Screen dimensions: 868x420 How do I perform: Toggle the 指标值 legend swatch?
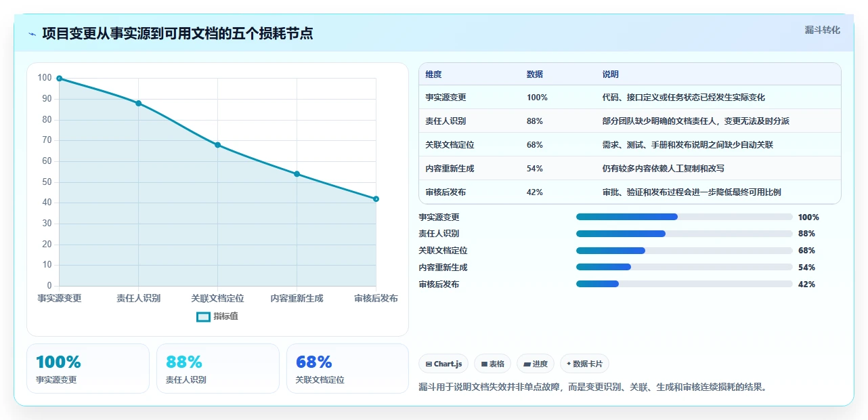click(203, 316)
